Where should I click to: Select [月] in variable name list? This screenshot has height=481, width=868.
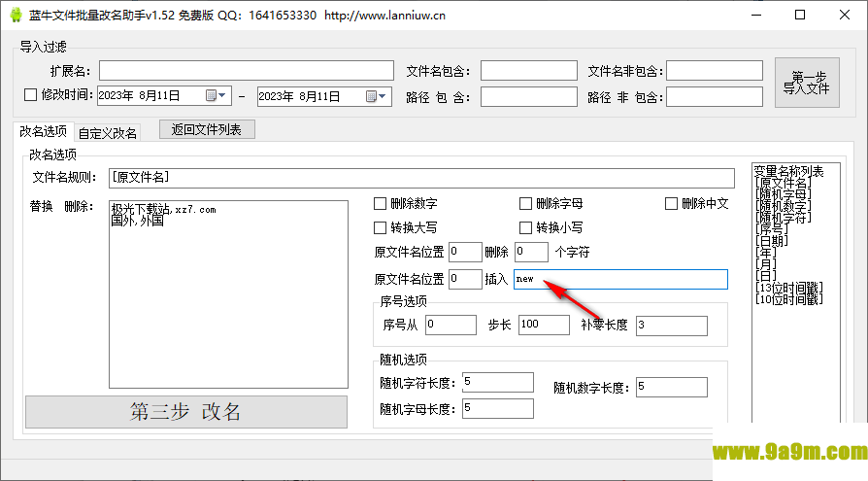[x=766, y=264]
